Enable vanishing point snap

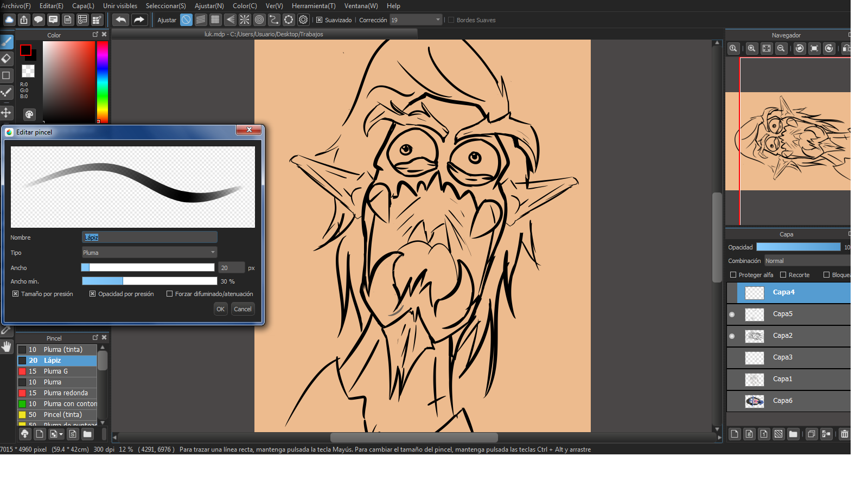(230, 20)
